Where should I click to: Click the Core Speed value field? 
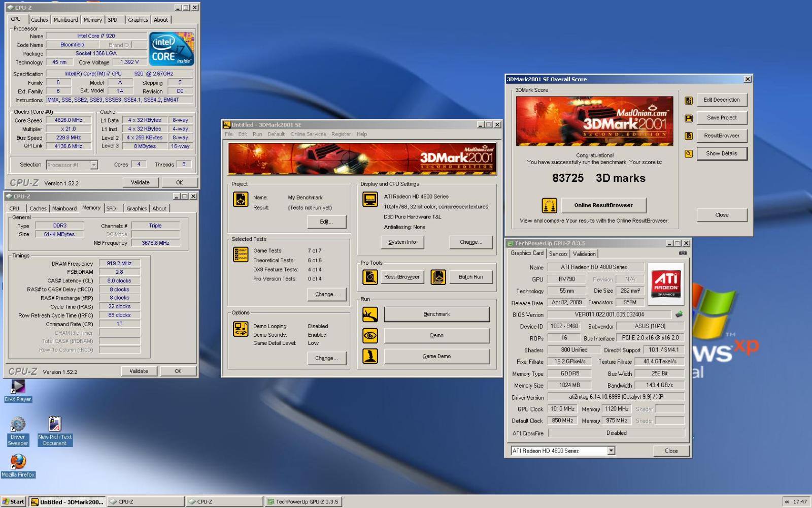pos(69,120)
